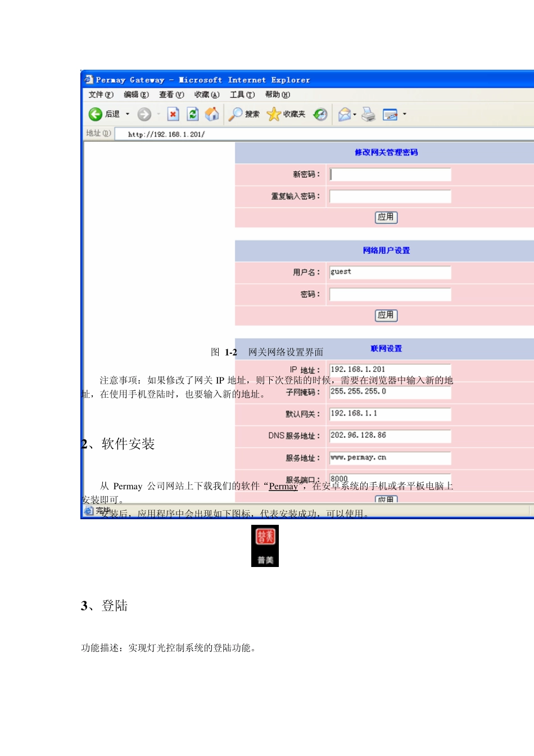Open the 收藏(A) menu

[207, 94]
